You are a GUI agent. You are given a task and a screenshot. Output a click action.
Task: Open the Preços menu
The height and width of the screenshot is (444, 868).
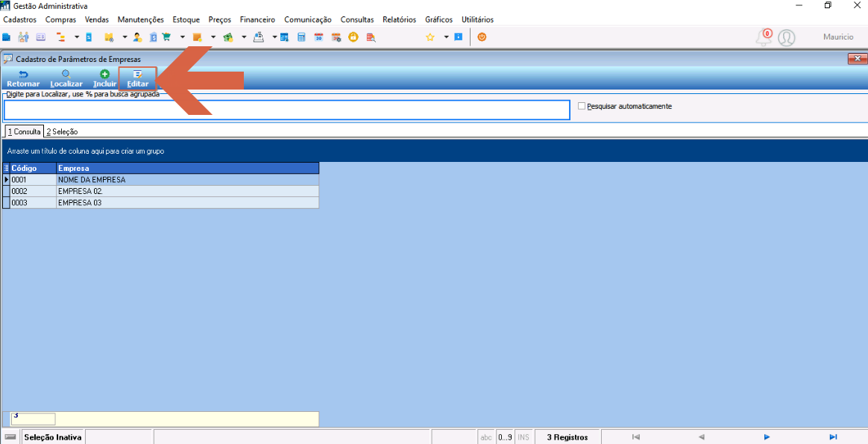220,19
